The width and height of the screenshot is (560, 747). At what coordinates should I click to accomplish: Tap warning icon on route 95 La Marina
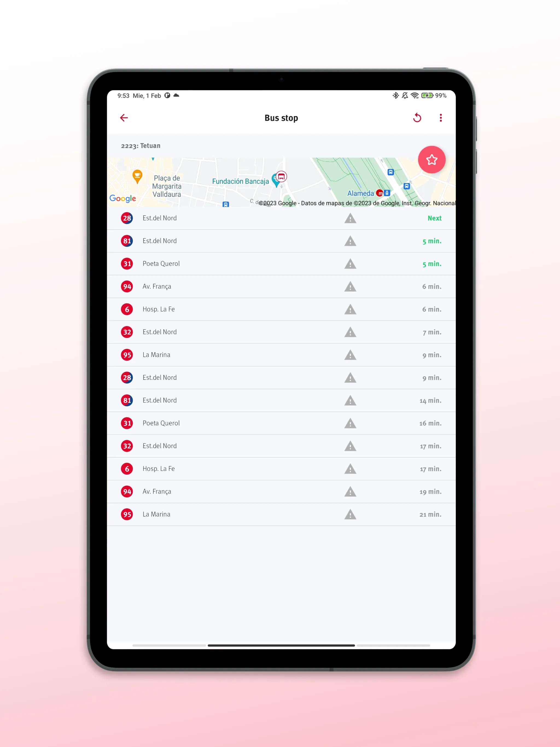pos(351,355)
